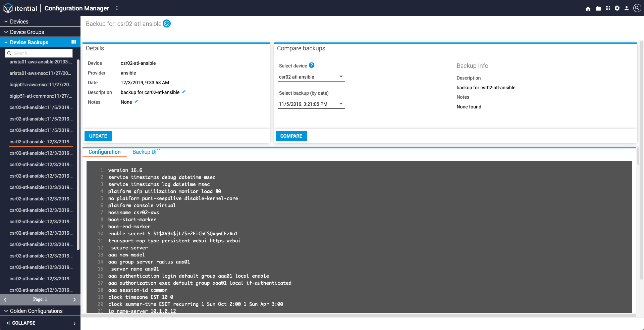Expand the Golden Configurations section
This screenshot has width=644, height=330.
(40, 311)
